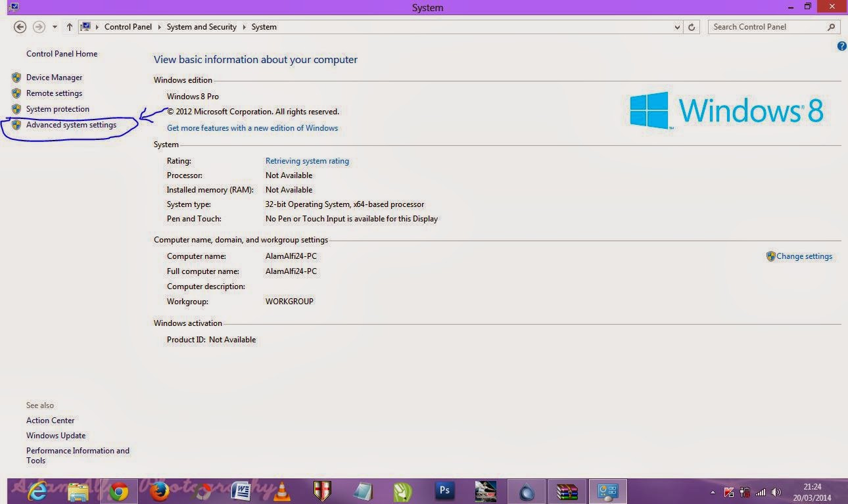The height and width of the screenshot is (504, 848).
Task: Click the 'Product ID: Not Available' text
Action: (212, 340)
